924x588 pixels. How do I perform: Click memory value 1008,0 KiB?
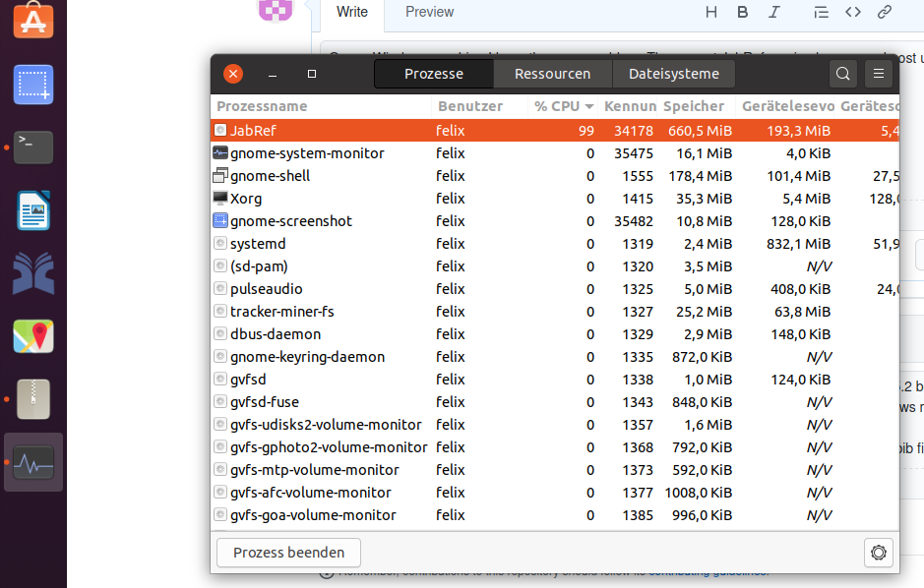[699, 493]
